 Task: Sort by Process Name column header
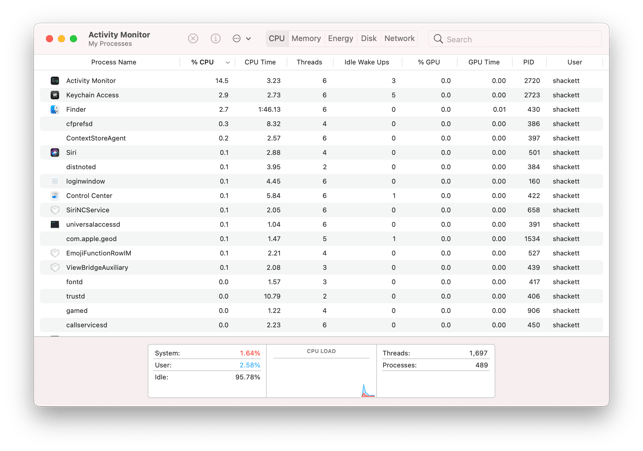pyautogui.click(x=114, y=62)
